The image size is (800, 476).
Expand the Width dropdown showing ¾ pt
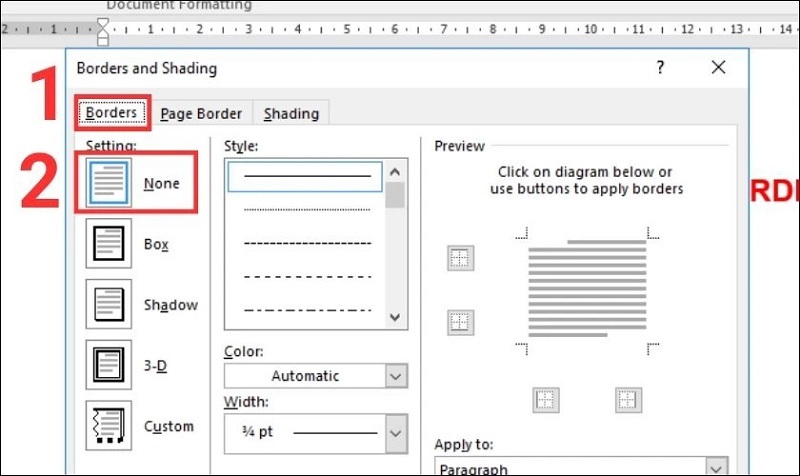coord(315,433)
